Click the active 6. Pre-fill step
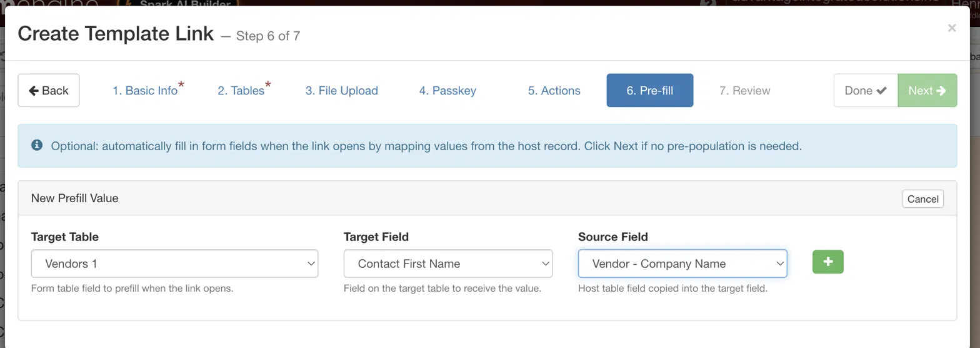980x348 pixels. 650,90
